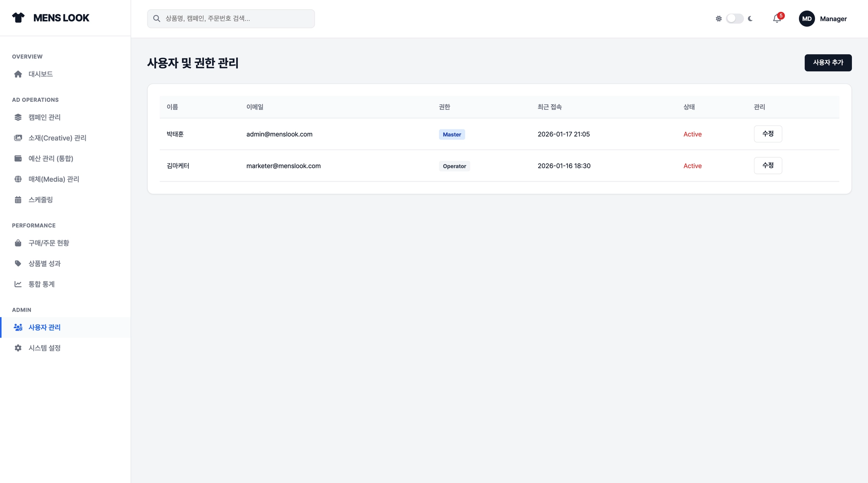Viewport: 868px width, 483px height.
Task: Click the sun light-mode icon
Action: (718, 19)
